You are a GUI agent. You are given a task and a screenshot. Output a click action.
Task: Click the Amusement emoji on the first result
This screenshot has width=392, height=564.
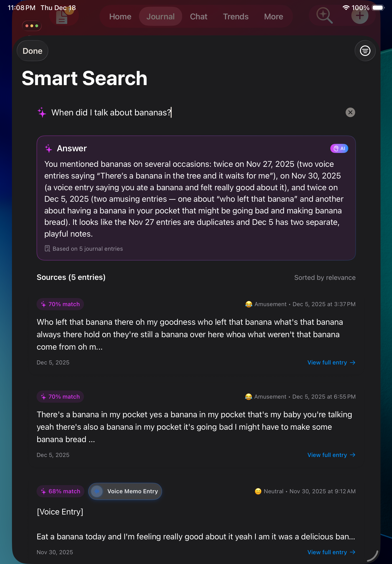pos(248,304)
